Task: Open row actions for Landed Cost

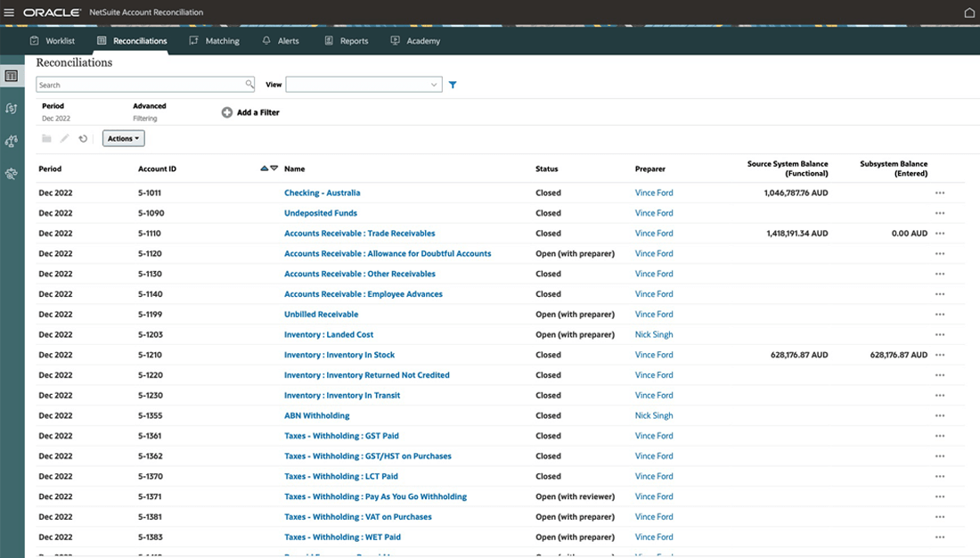Action: pos(939,334)
